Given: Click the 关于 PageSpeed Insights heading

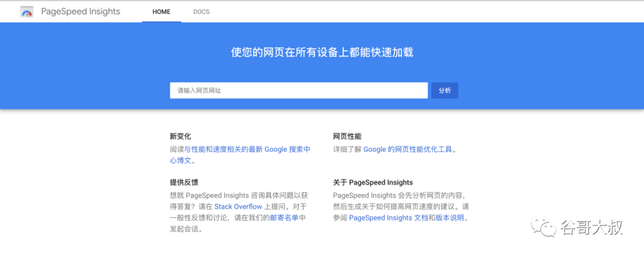Looking at the screenshot, I should coord(373,182).
